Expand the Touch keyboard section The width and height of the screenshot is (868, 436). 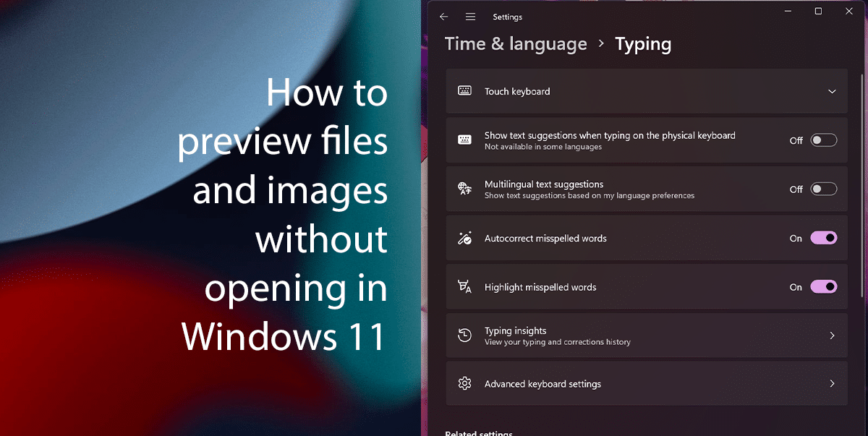pyautogui.click(x=830, y=91)
